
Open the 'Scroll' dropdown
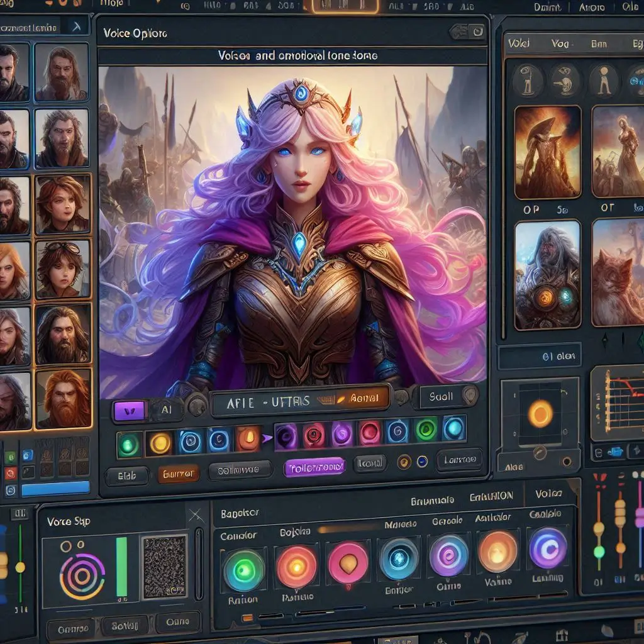pyautogui.click(x=441, y=396)
